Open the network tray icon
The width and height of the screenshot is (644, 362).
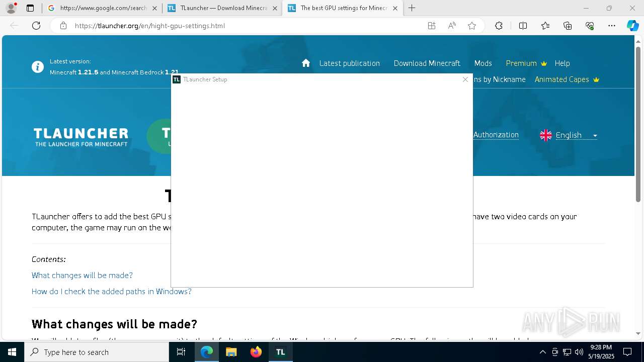(567, 352)
